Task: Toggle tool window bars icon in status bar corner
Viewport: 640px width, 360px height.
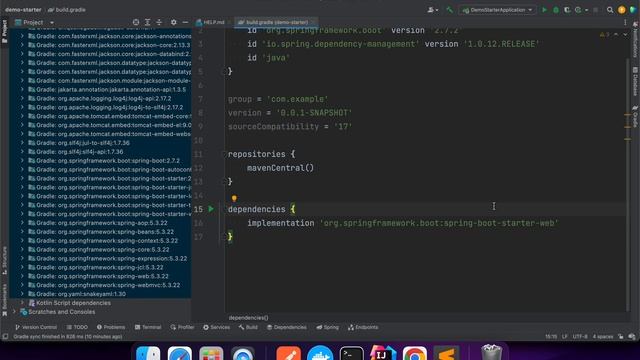Action: [5, 337]
